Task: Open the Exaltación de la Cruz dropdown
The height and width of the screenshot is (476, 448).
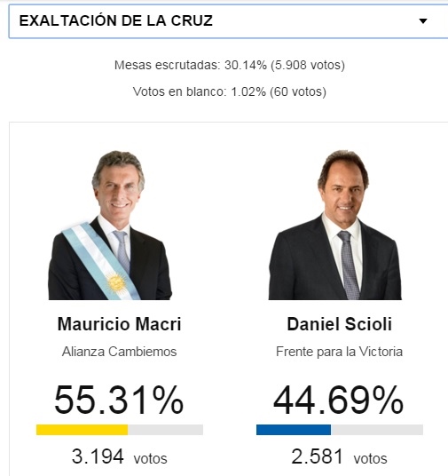Action: (x=228, y=21)
